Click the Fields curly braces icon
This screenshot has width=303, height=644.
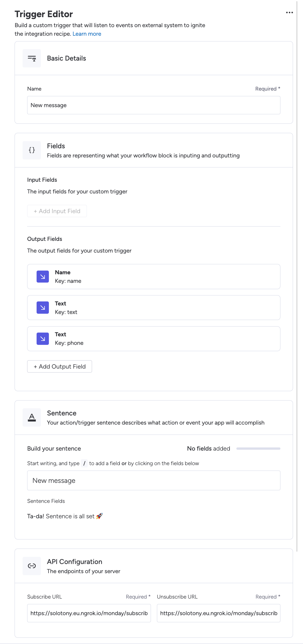32,150
